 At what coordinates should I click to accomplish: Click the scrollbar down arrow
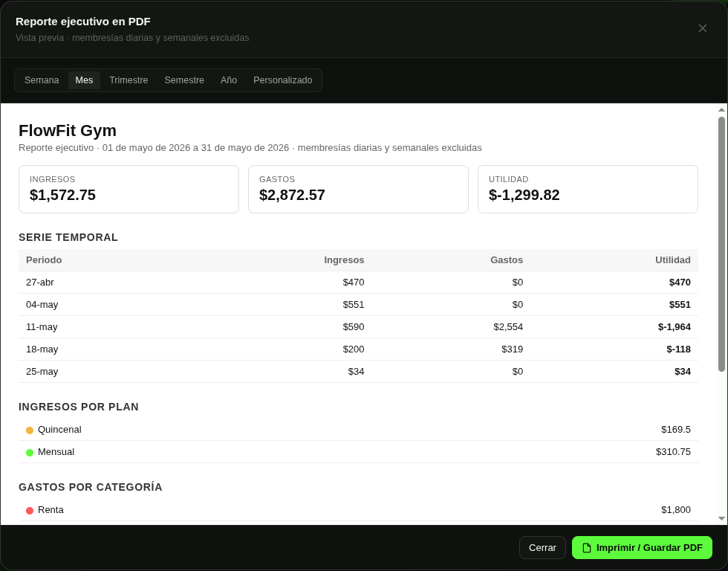pos(721,518)
